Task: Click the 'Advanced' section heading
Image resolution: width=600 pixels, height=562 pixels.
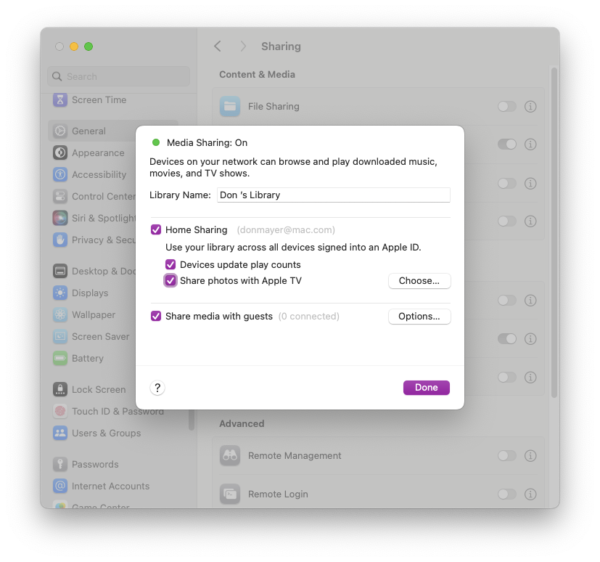Action: point(242,424)
